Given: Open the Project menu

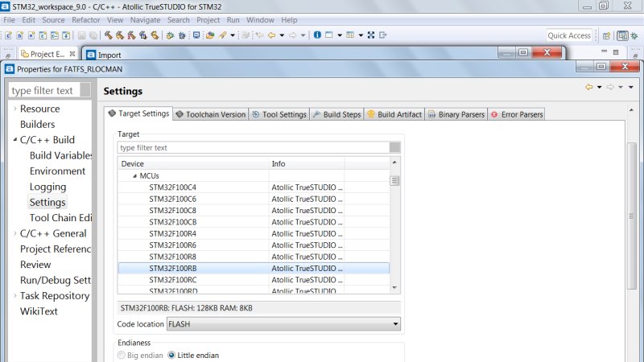Looking at the screenshot, I should (208, 19).
